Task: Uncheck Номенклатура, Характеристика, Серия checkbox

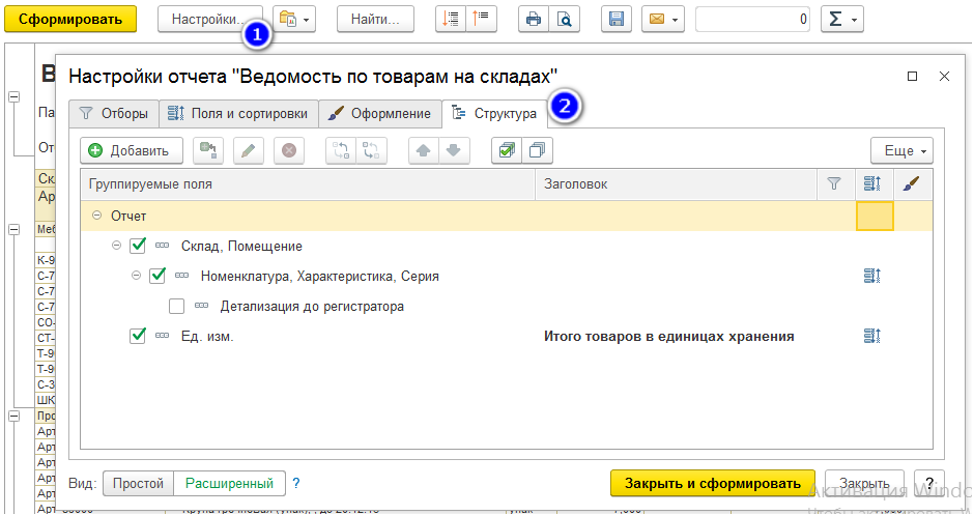Action: point(157,275)
